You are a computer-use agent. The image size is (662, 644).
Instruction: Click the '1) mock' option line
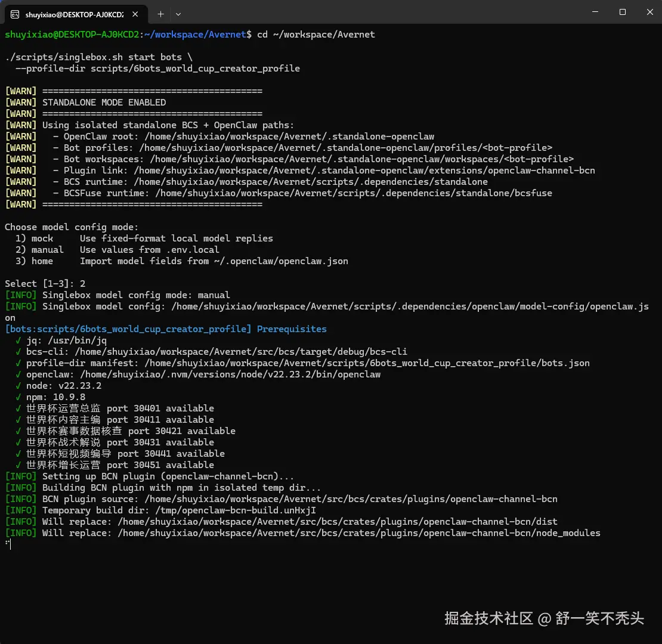[x=144, y=239]
